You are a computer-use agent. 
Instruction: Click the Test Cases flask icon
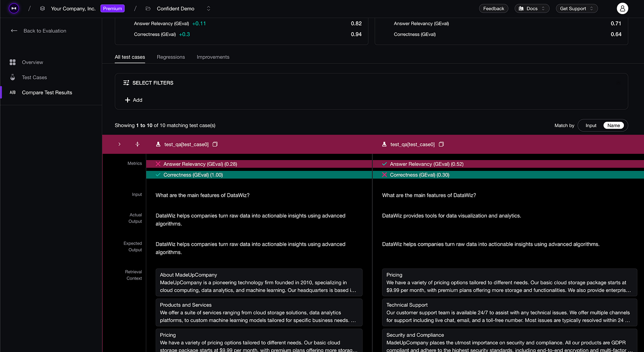click(12, 77)
